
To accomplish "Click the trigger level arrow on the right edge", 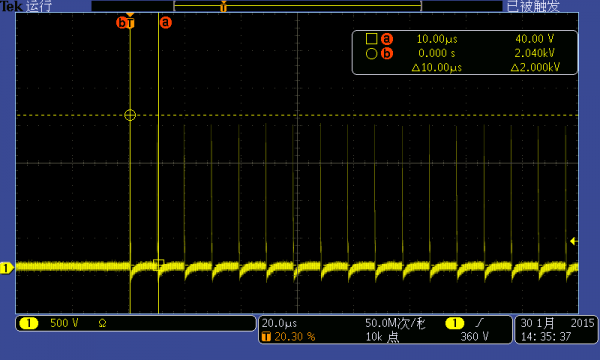I will tap(574, 241).
